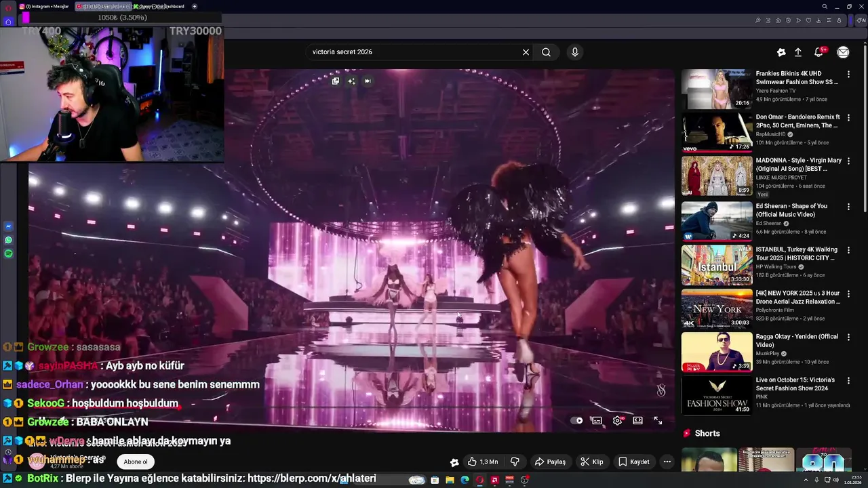Viewport: 868px width, 488px height.
Task: Open WhatsApp in the Opera sidebar
Action: click(8, 240)
